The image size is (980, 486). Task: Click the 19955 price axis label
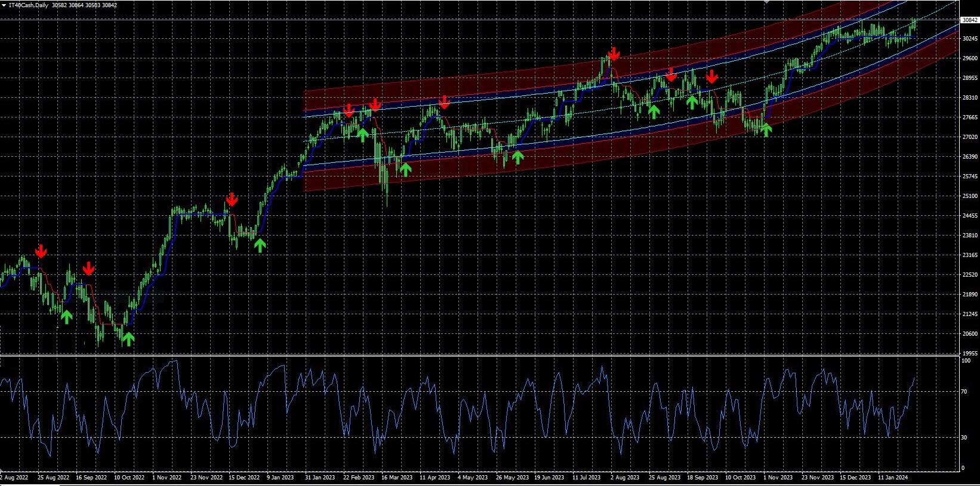[x=970, y=353]
